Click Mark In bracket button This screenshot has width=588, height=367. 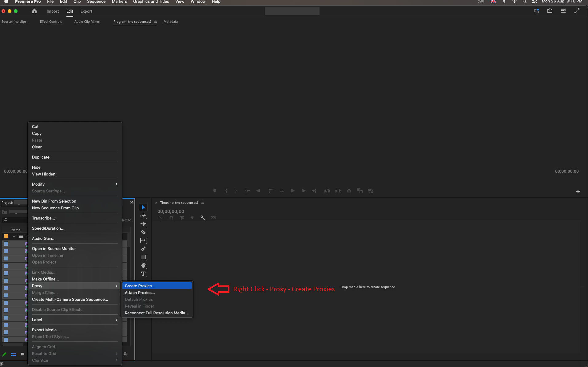click(x=226, y=191)
